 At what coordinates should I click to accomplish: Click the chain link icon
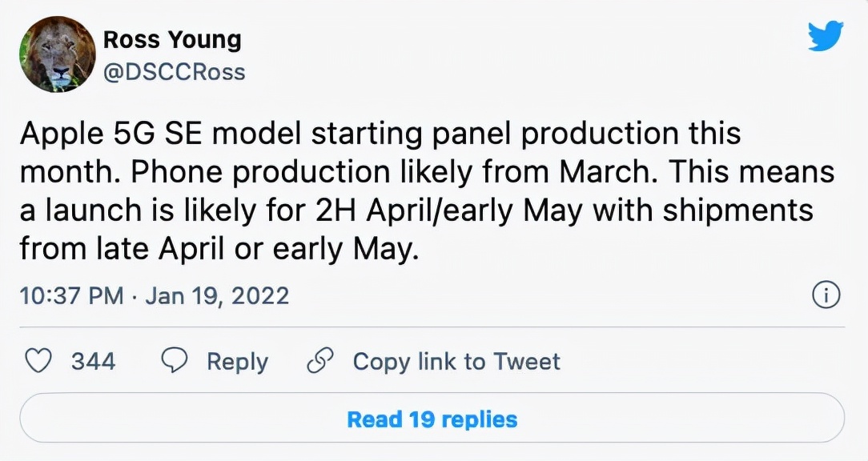(320, 361)
